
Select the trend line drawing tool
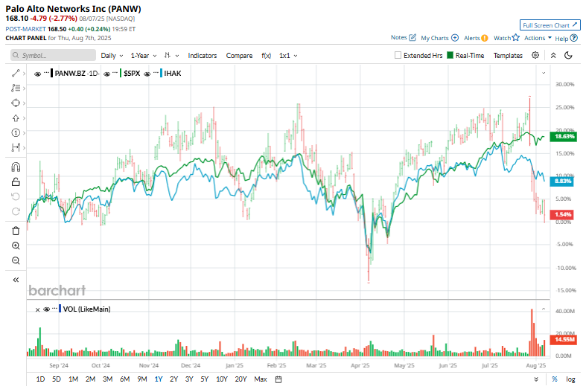16,73
